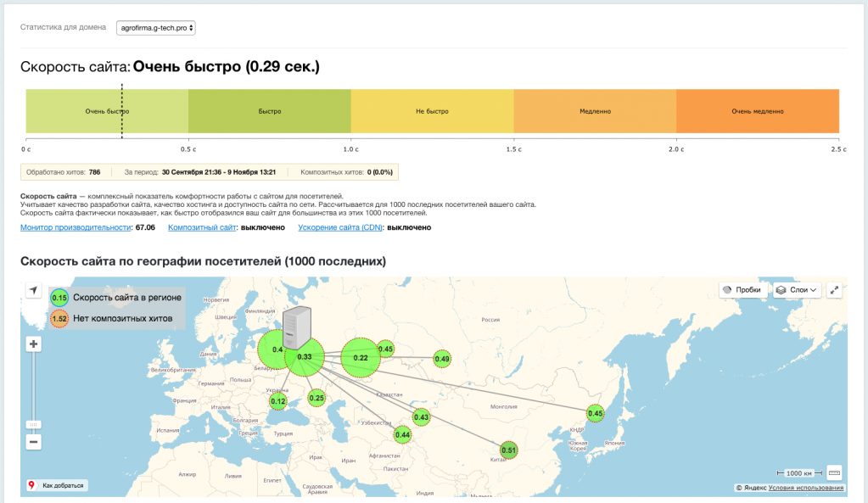Click the Очень медленно orange segment

(x=757, y=111)
